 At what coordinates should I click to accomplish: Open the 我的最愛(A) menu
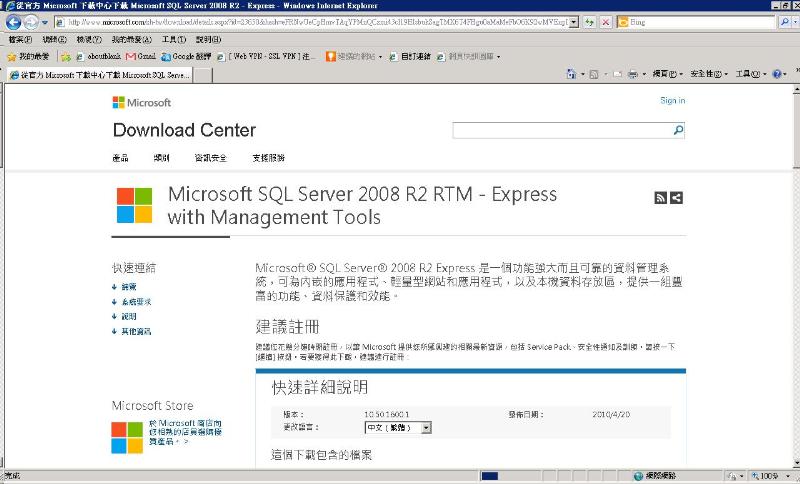click(x=132, y=39)
